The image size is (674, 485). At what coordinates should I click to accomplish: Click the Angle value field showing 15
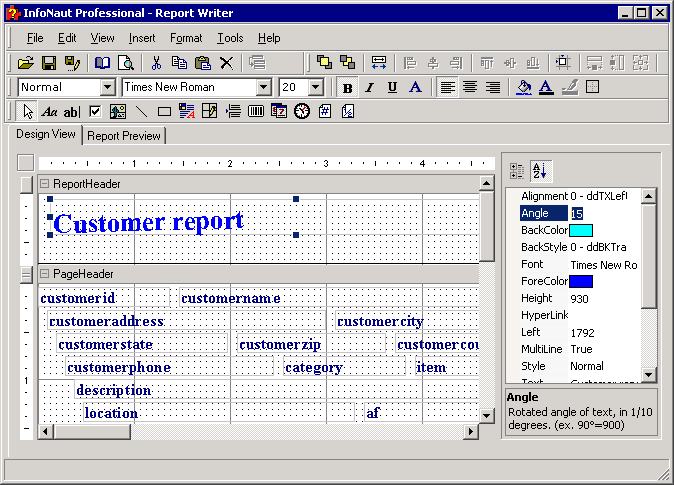(605, 213)
